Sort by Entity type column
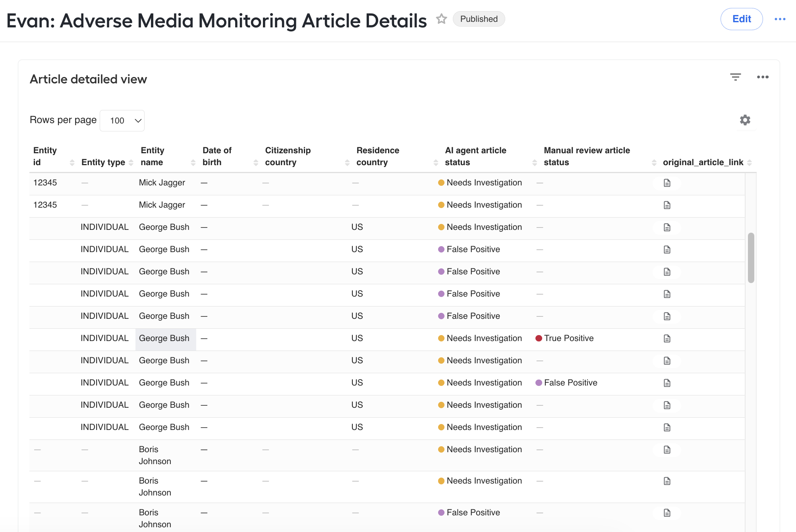 pos(131,162)
